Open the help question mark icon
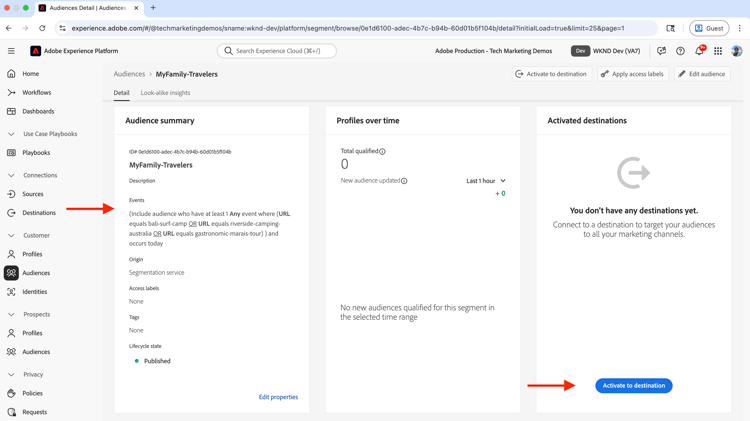The image size is (750, 421). click(680, 51)
